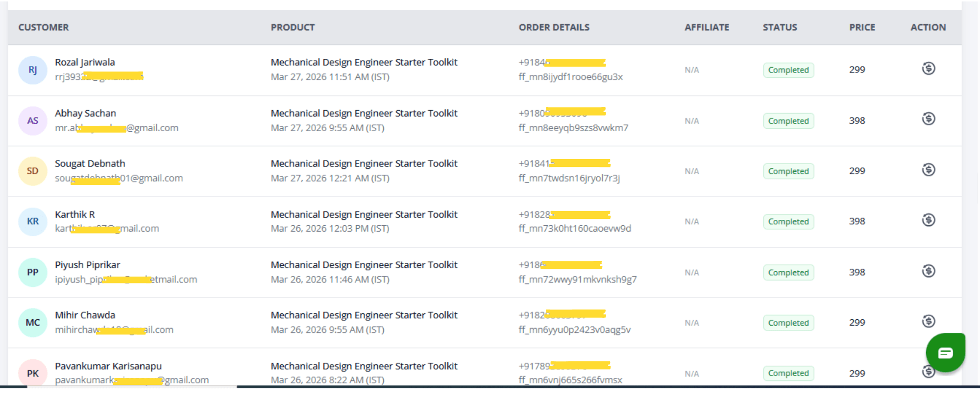Click the ORDER DETAILS column header

554,27
